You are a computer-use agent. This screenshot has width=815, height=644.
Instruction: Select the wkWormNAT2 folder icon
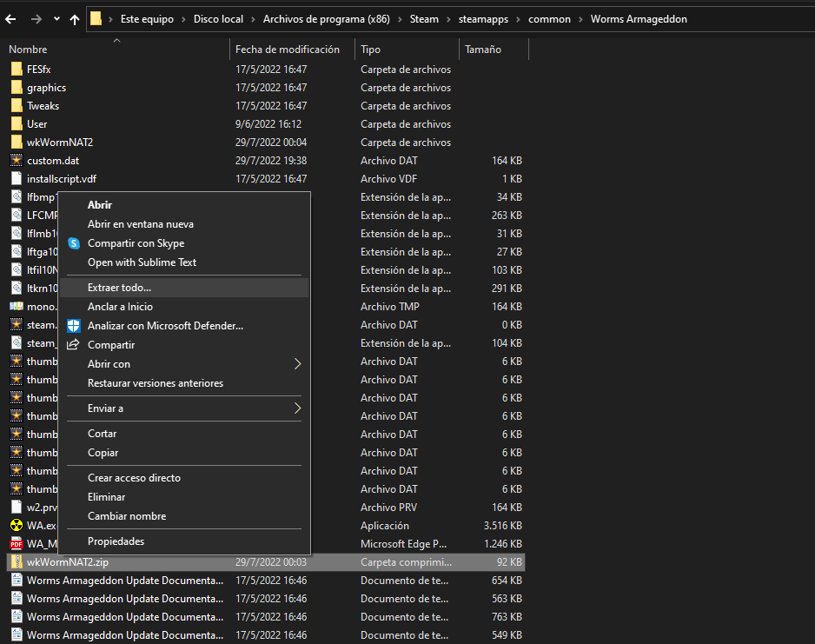click(x=17, y=142)
